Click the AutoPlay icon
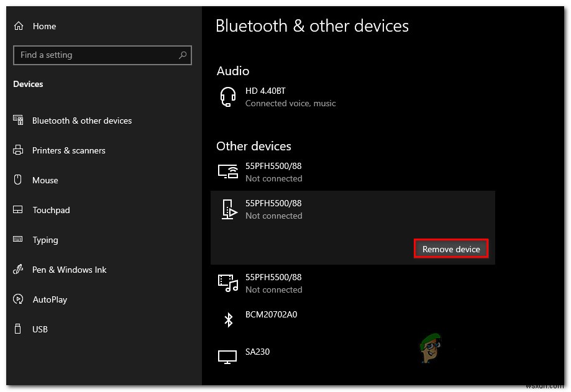The image size is (571, 392). coord(17,299)
